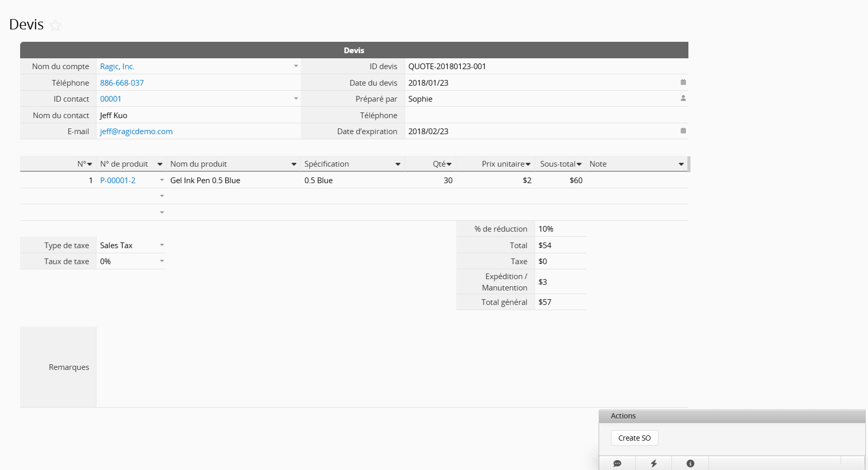Open the Taux de taxe dropdown
This screenshot has width=868, height=470.
point(162,261)
